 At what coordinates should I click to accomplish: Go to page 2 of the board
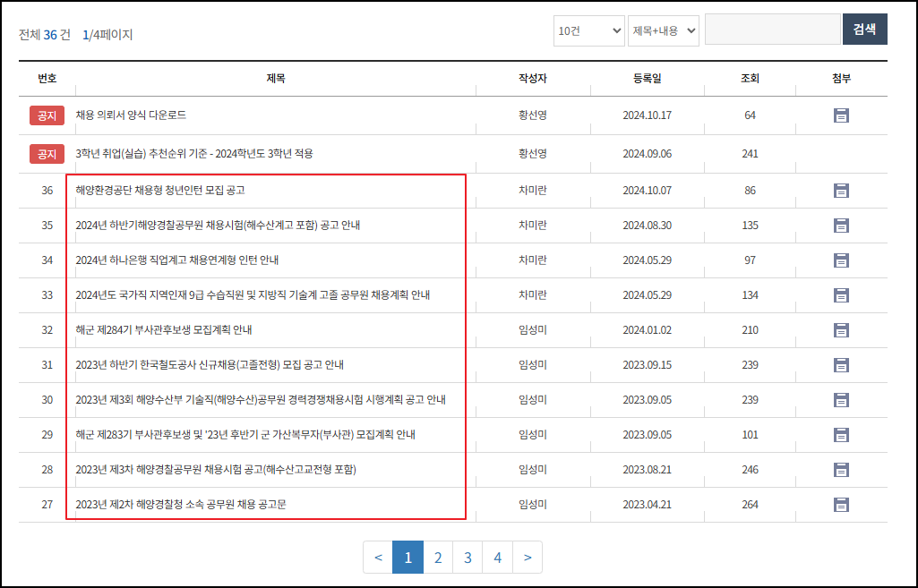pyautogui.click(x=437, y=557)
